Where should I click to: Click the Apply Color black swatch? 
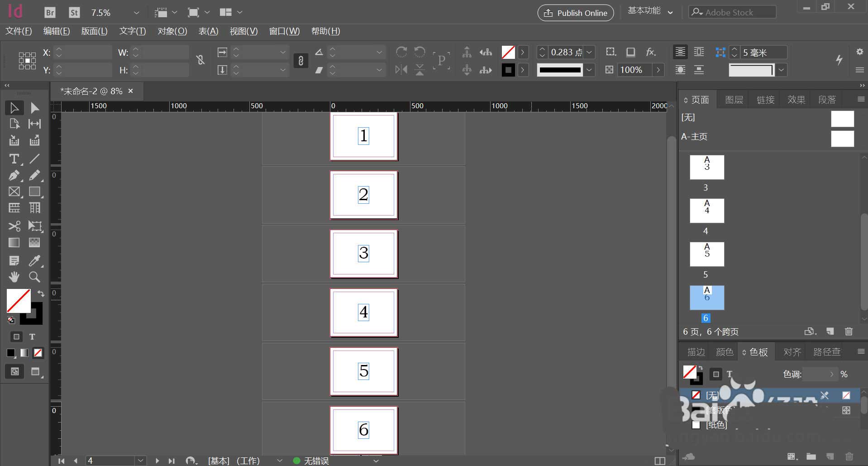pyautogui.click(x=11, y=353)
